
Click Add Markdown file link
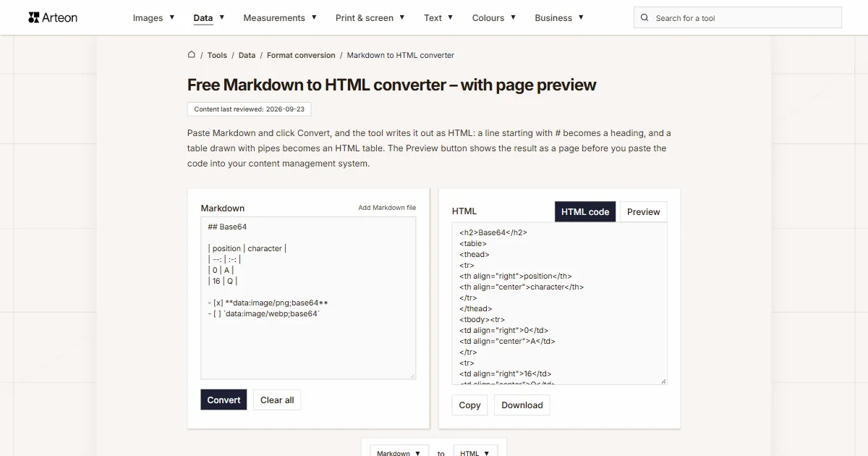(387, 208)
